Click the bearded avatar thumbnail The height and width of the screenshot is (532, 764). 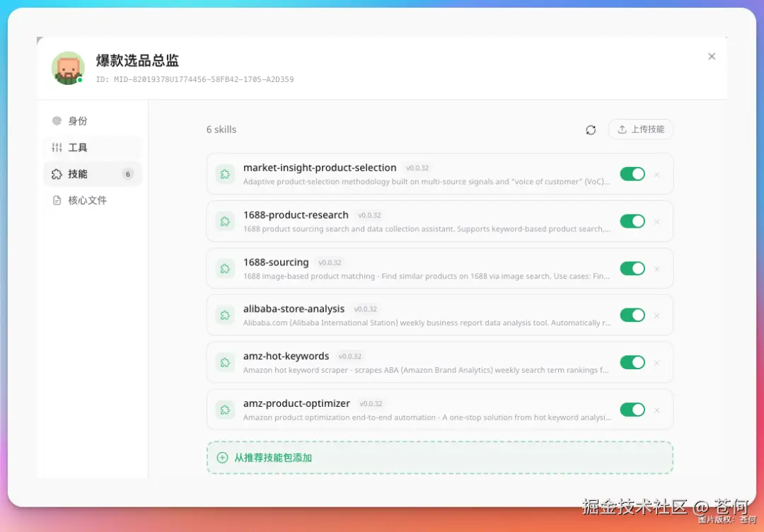pyautogui.click(x=67, y=68)
